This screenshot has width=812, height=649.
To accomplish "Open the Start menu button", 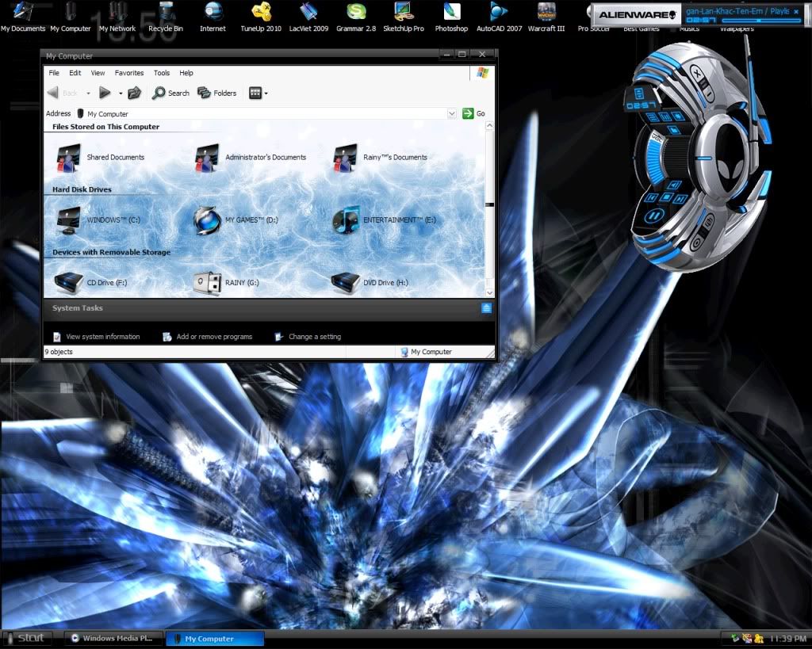I will 27,638.
